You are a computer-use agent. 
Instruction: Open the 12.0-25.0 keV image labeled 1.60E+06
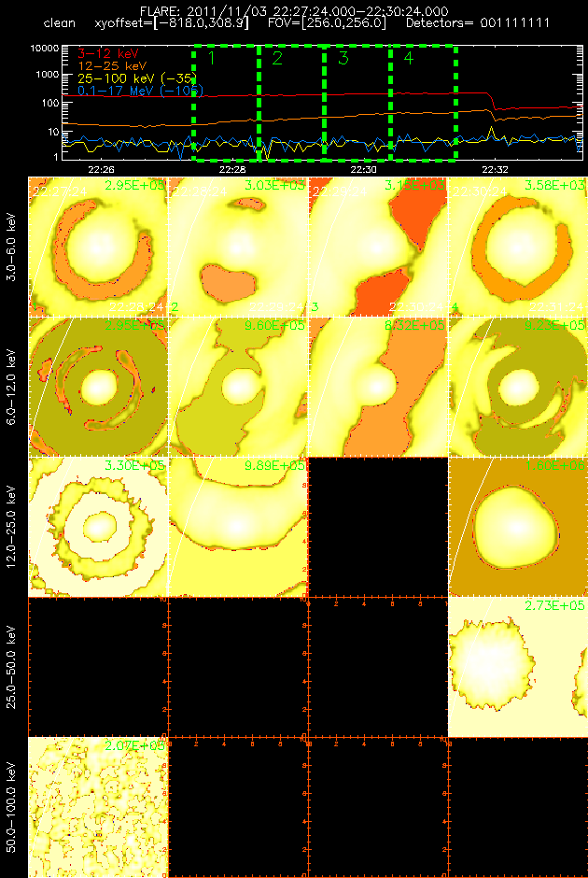tap(518, 527)
